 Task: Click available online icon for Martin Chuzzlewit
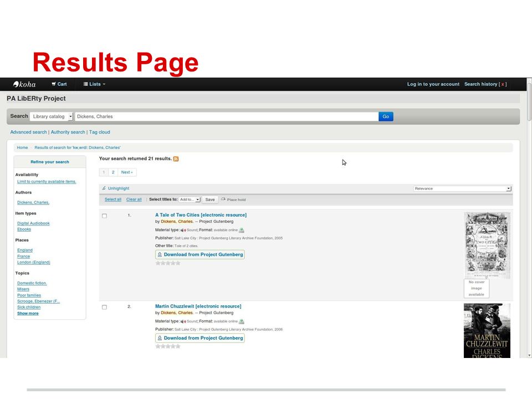tap(241, 321)
